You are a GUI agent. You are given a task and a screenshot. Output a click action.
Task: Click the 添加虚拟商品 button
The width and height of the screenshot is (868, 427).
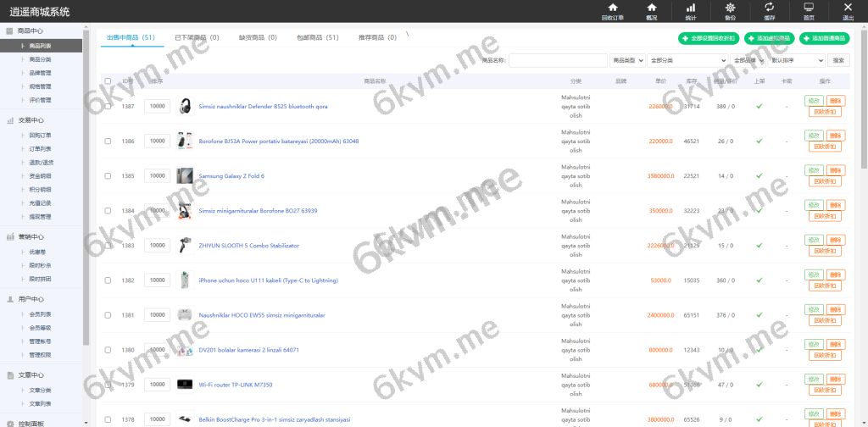point(770,38)
